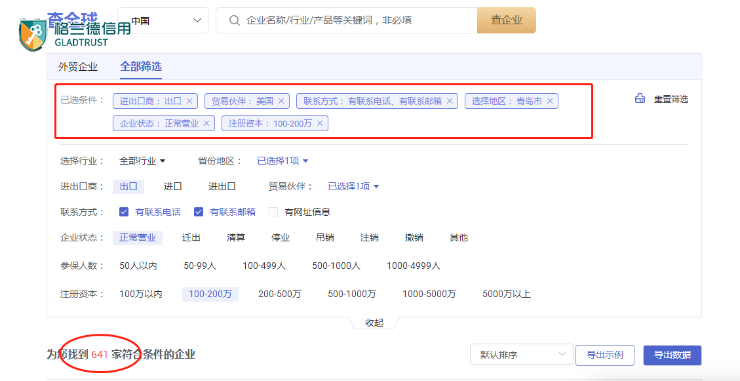This screenshot has height=381, width=740.
Task: Select 正常营业 company status
Action: (x=138, y=237)
